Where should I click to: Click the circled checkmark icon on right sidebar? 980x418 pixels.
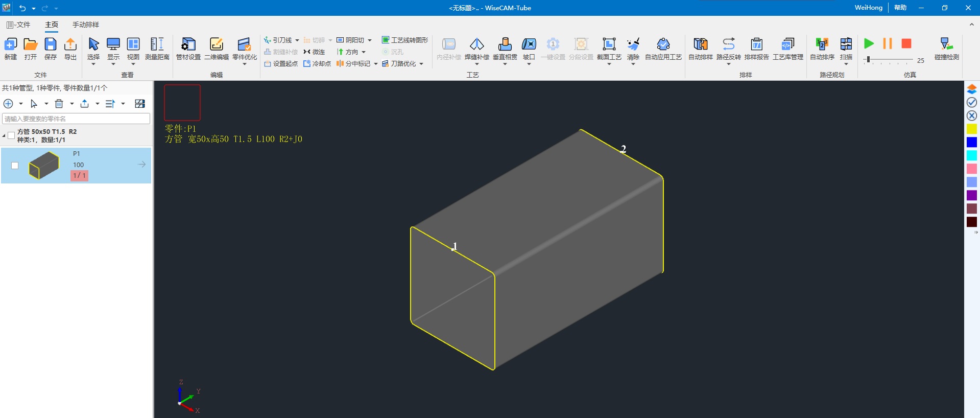coord(971,103)
